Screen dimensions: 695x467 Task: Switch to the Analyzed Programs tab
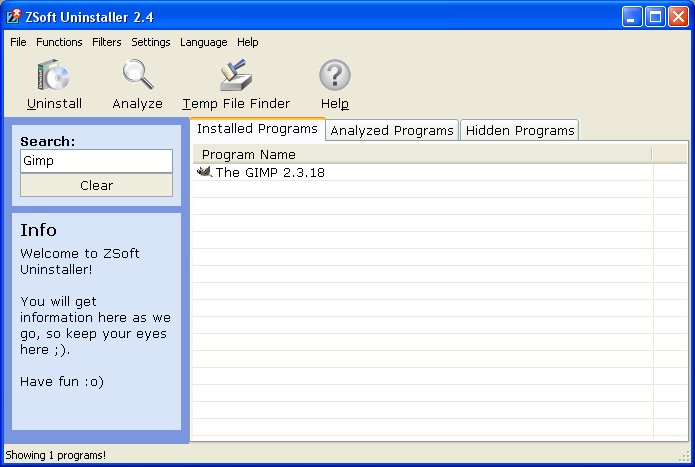pyautogui.click(x=392, y=131)
